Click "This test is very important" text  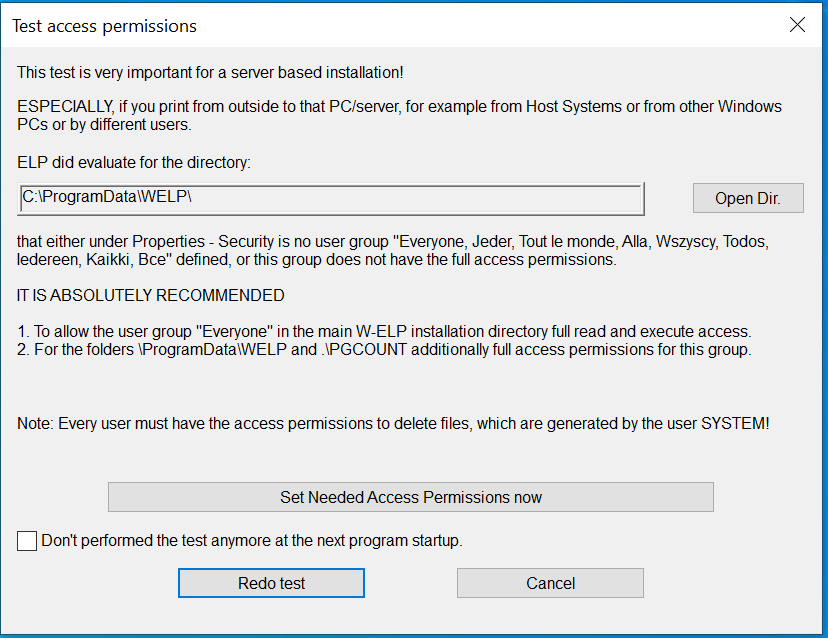coord(210,73)
